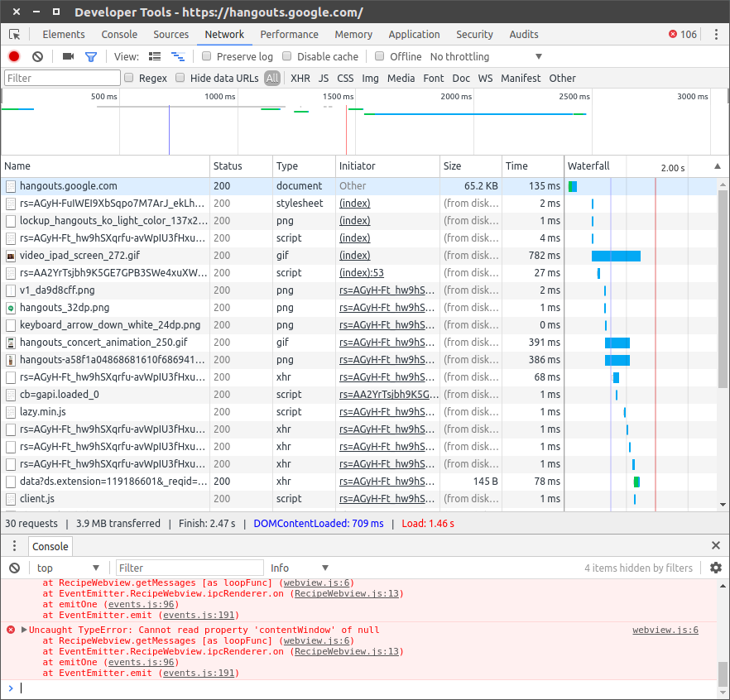Open the (index) initiator link for video_ipad_screen_272.gif
The width and height of the screenshot is (730, 700).
click(355, 256)
